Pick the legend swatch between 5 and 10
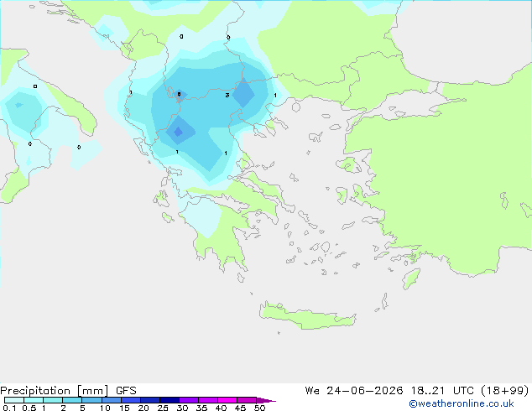Screen dimensions: 532x411 coord(91,400)
